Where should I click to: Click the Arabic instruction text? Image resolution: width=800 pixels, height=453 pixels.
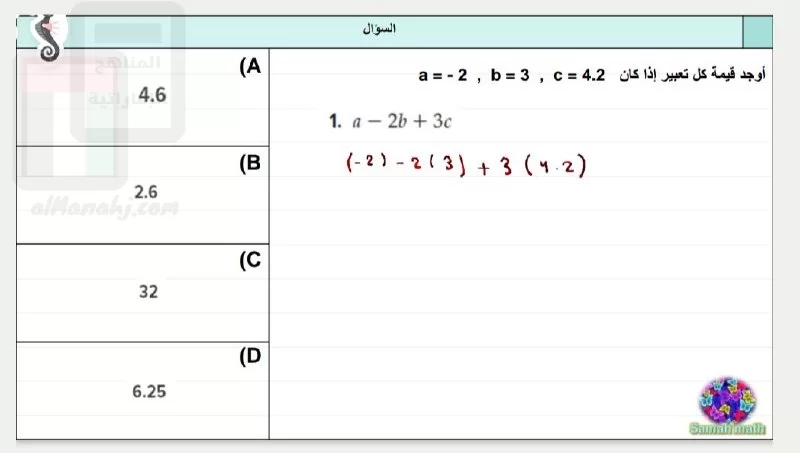pos(692,74)
